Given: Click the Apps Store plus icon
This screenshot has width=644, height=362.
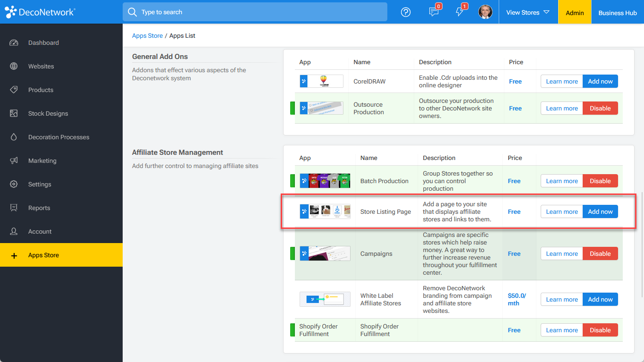Looking at the screenshot, I should click(x=14, y=255).
